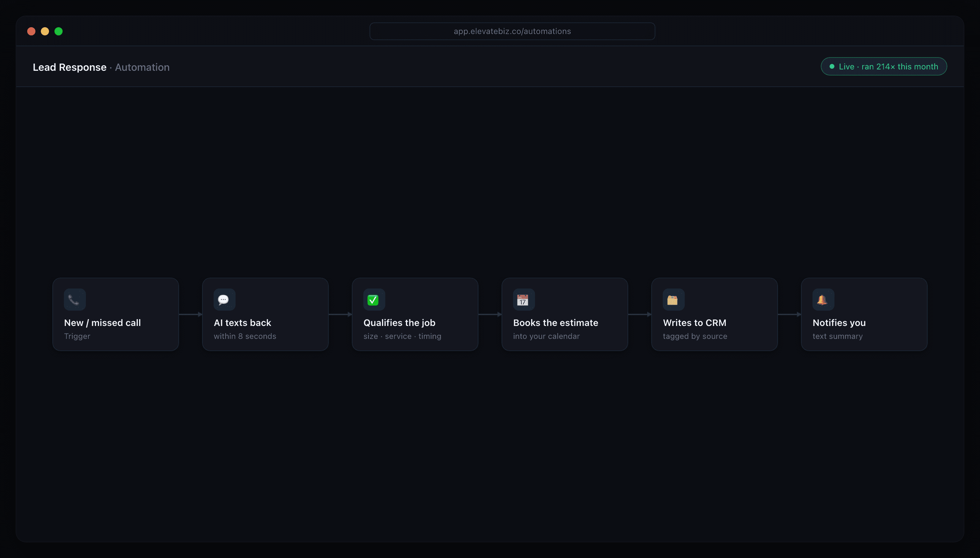The width and height of the screenshot is (980, 558).
Task: Click the phone icon on the trigger card
Action: (x=75, y=299)
